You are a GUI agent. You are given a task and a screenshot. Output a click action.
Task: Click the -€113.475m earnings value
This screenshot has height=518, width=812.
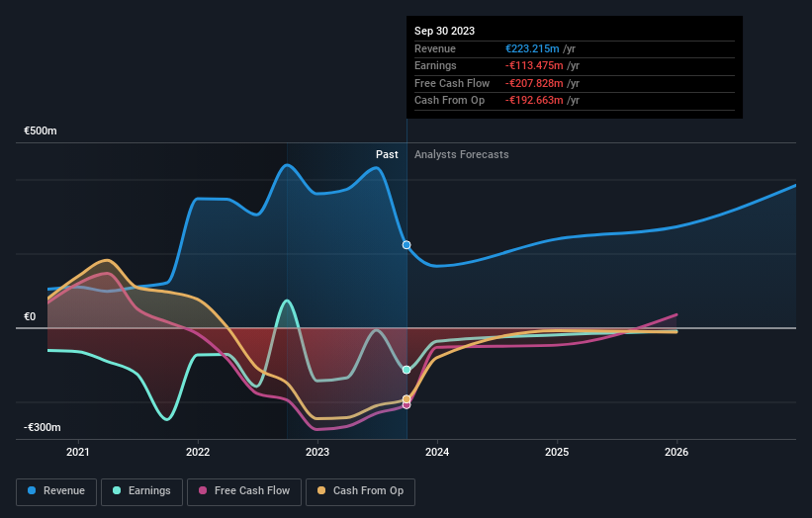point(534,65)
